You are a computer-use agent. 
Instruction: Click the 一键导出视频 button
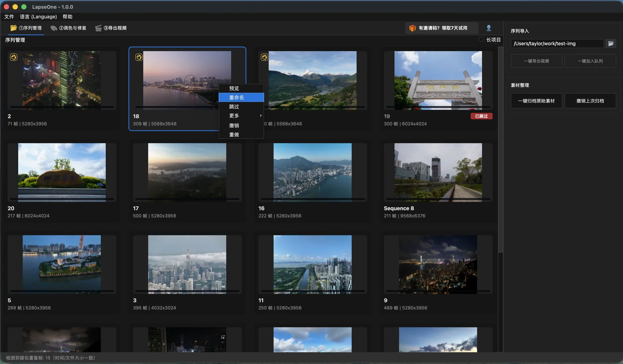pos(536,61)
